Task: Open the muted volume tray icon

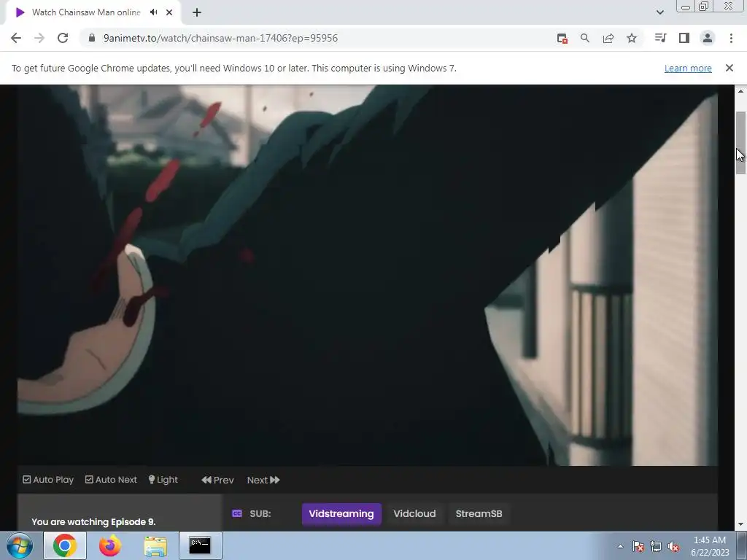Action: click(673, 546)
